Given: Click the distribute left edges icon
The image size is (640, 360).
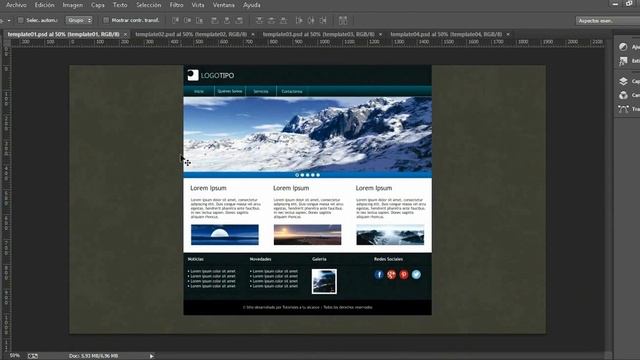Looking at the screenshot, I should coord(299,20).
